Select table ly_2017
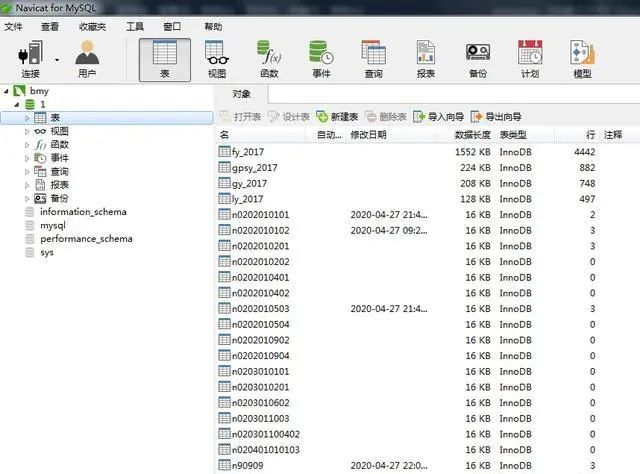Image resolution: width=640 pixels, height=474 pixels. click(x=247, y=199)
